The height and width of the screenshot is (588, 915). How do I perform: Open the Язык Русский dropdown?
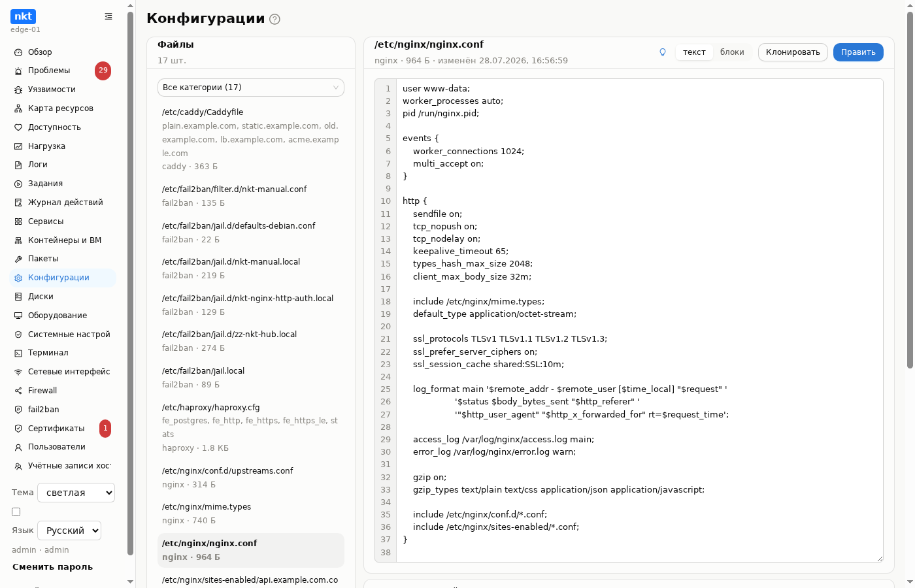tap(69, 531)
